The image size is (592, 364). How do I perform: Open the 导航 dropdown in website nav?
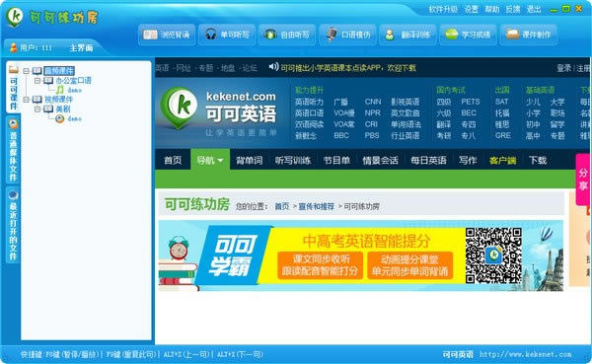pos(210,160)
